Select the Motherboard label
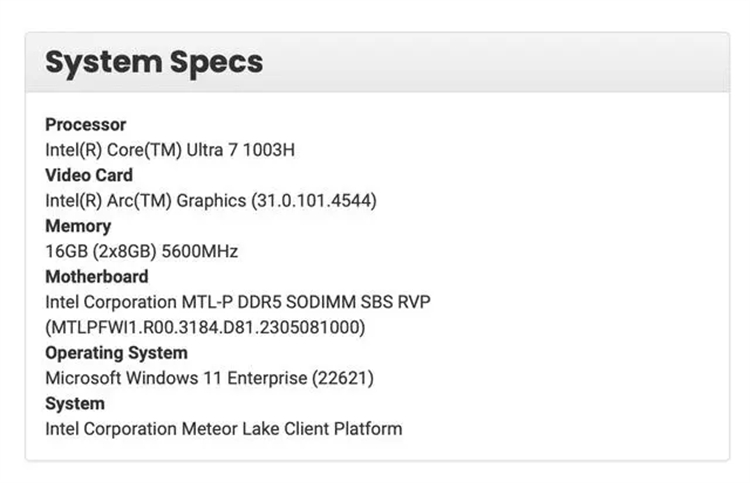The image size is (750, 483). point(97,277)
